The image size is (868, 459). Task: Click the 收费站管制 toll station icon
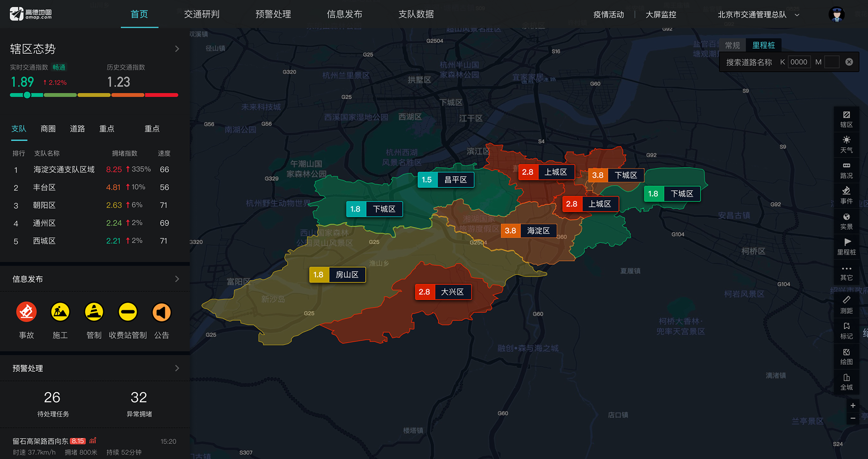[128, 312]
